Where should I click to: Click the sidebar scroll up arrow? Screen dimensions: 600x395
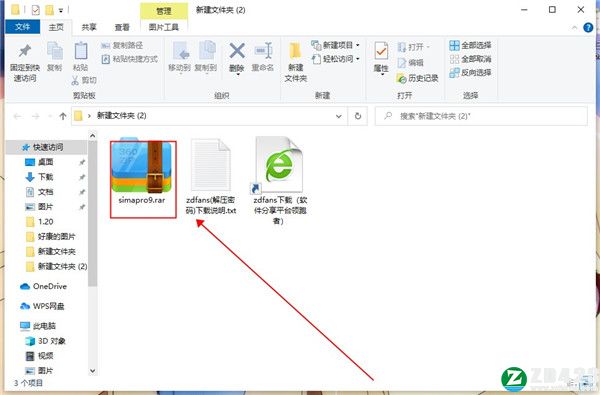92,135
